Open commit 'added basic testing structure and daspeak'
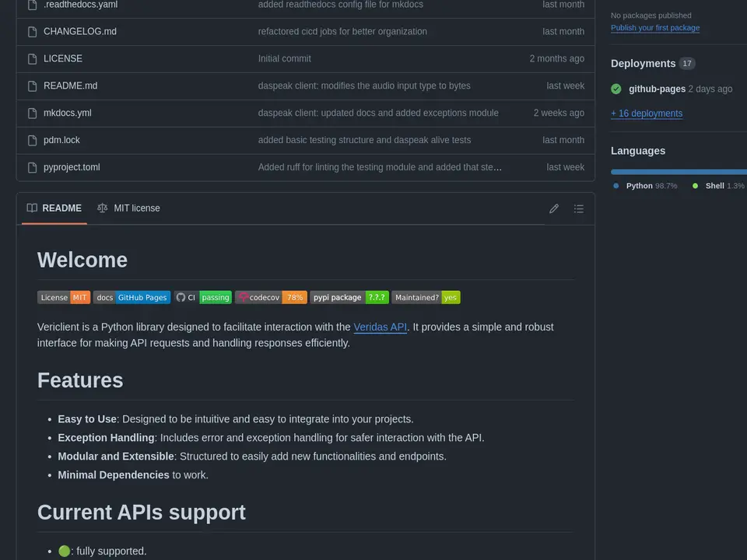The width and height of the screenshot is (747, 560). (364, 140)
